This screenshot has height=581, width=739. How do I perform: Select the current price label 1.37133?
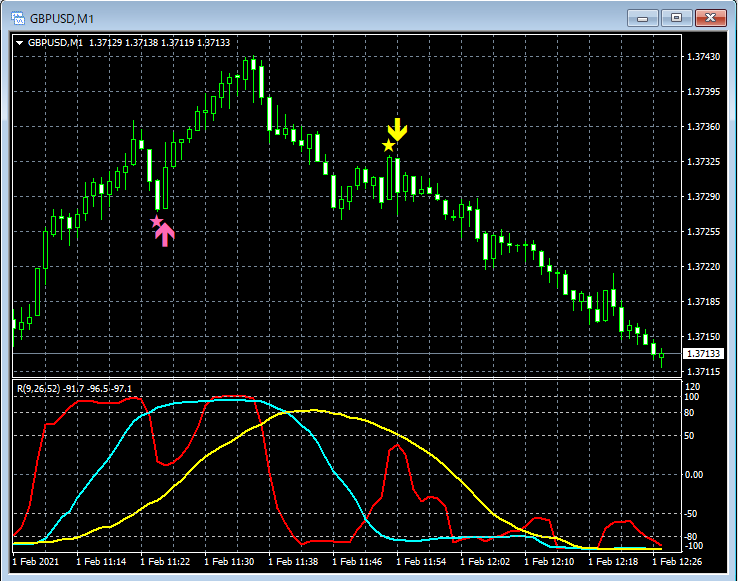click(703, 353)
